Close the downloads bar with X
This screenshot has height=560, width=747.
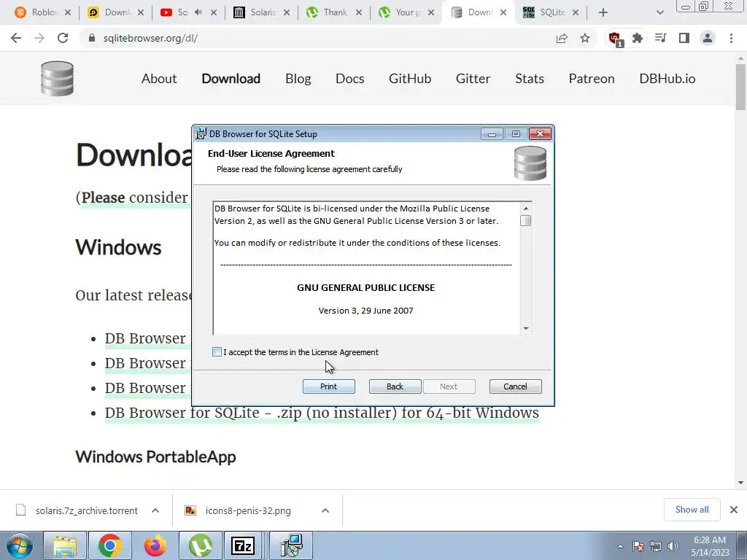tap(734, 510)
